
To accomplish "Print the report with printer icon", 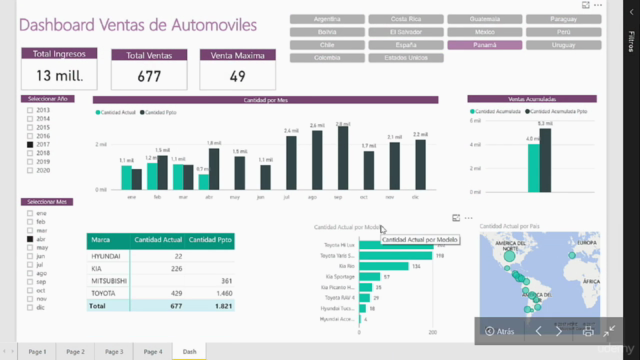I will (588, 331).
